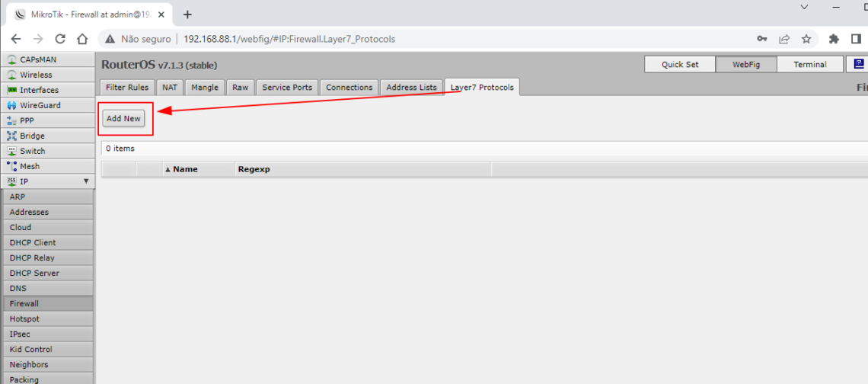Switch to the NAT tab

point(169,87)
